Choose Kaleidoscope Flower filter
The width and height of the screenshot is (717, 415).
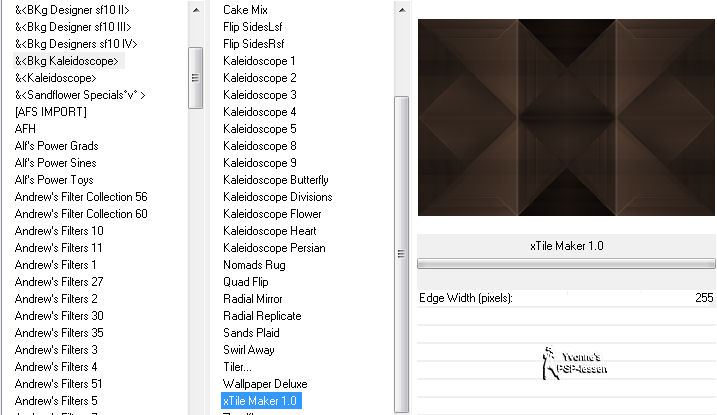click(x=272, y=214)
